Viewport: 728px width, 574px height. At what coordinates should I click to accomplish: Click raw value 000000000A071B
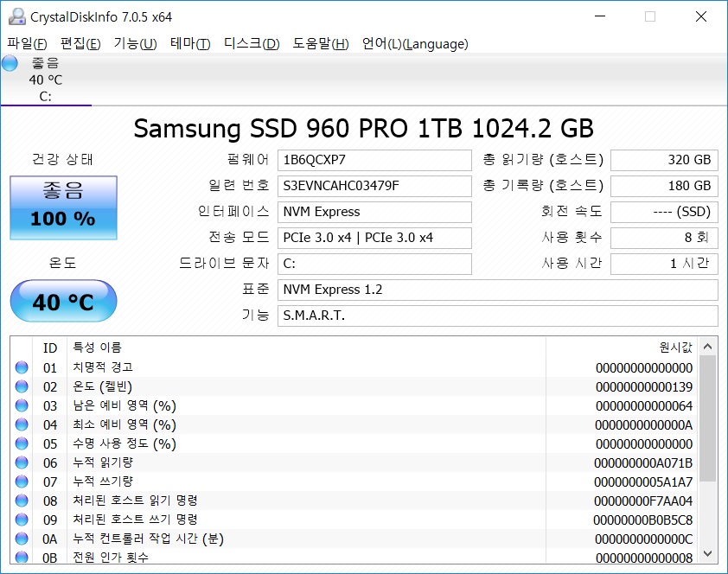643,463
